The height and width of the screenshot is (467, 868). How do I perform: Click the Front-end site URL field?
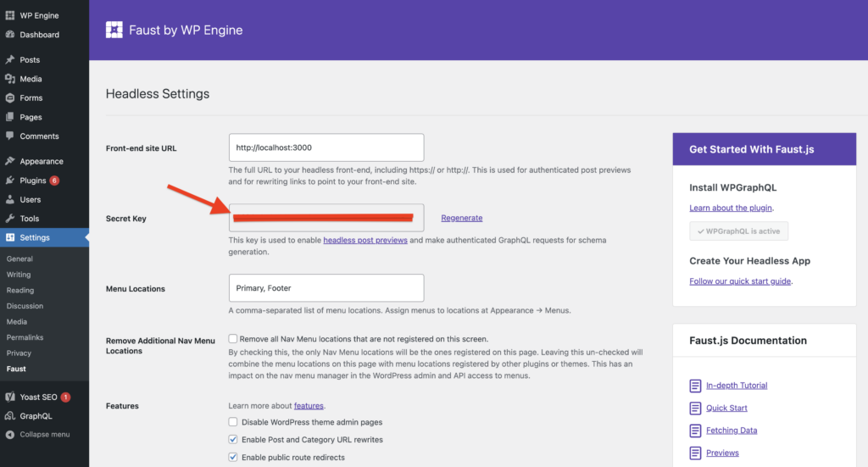[x=325, y=147]
